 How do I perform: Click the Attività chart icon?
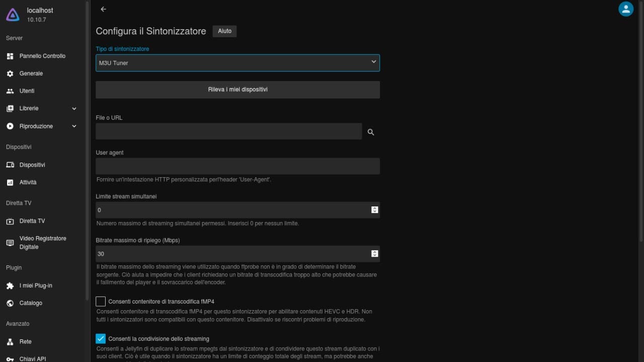[10, 182]
